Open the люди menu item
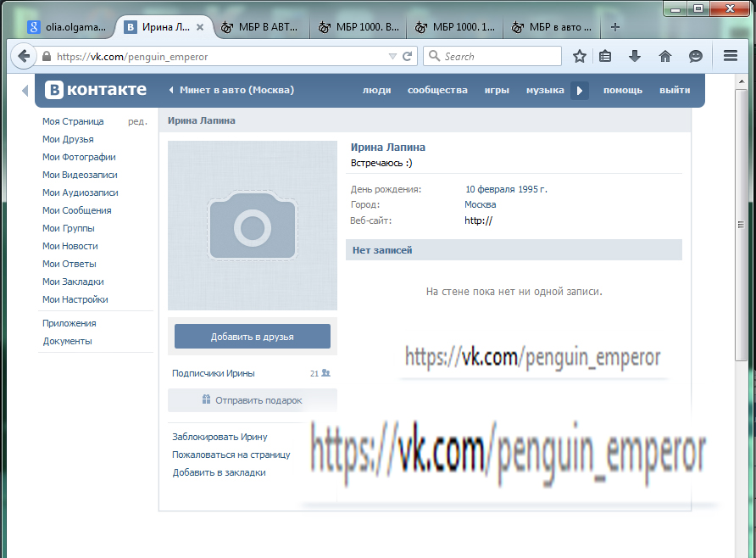Screen dimensions: 756x558 pos(376,90)
